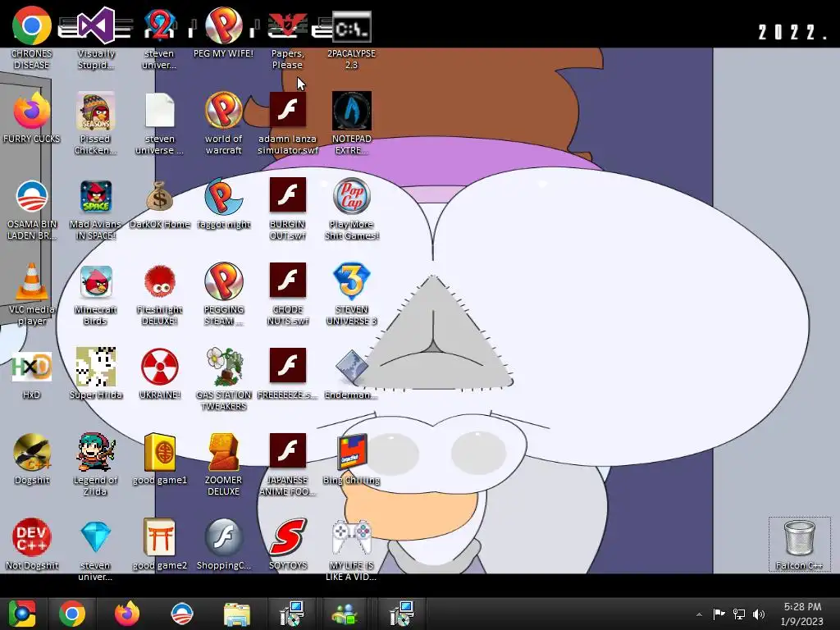Open File Explorer folder in taskbar
Viewport: 840px width, 630px height.
236,614
